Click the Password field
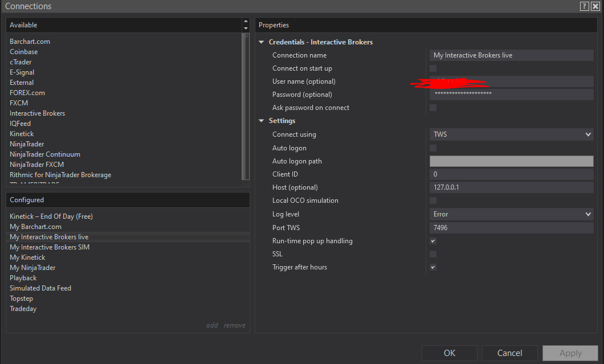 click(x=512, y=95)
